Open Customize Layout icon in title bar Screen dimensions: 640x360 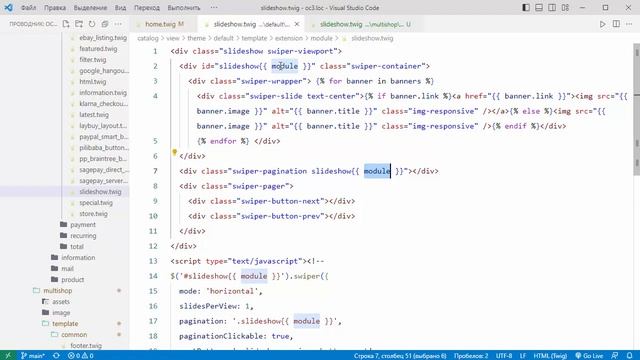(565, 8)
